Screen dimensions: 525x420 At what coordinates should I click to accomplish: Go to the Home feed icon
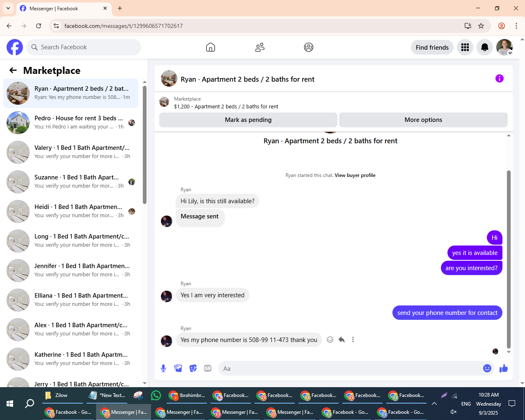211,47
